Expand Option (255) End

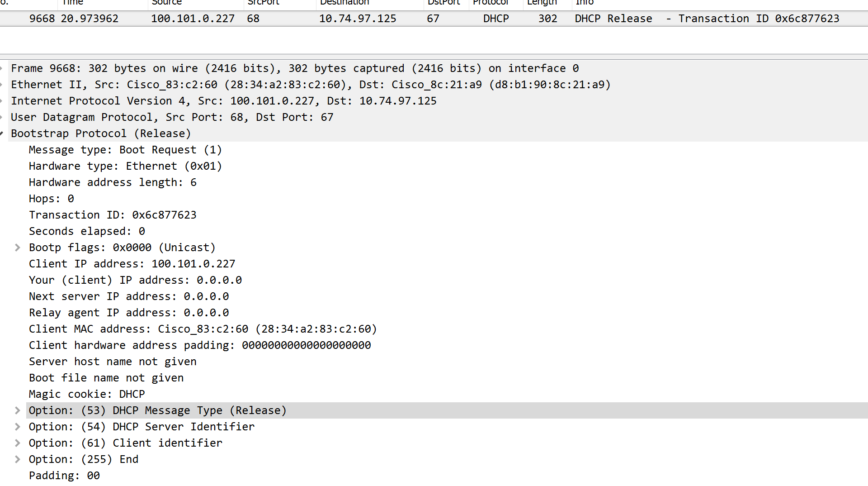click(18, 459)
